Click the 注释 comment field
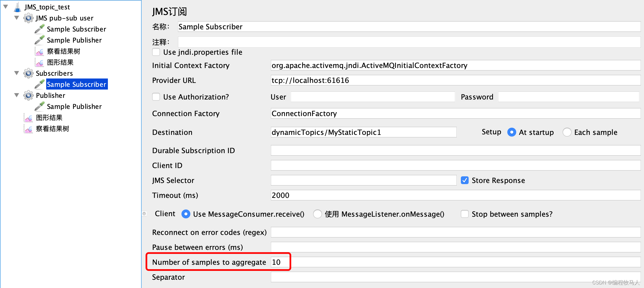 [409, 42]
